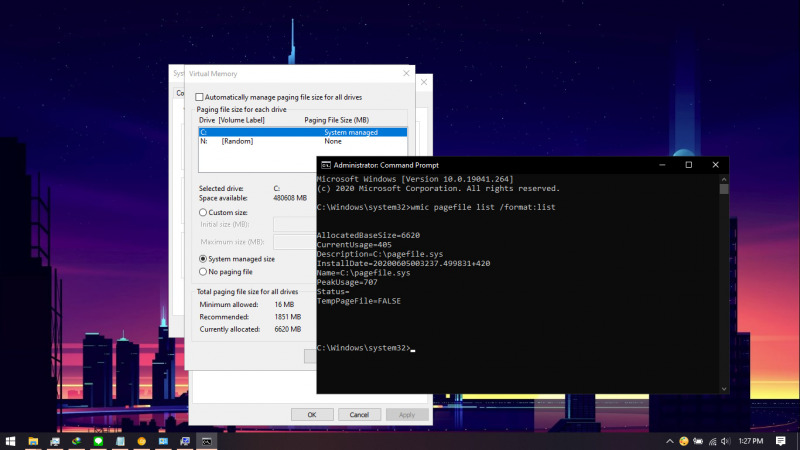Open the colorful round tray icon
Image resolution: width=800 pixels, height=450 pixels.
coord(684,441)
